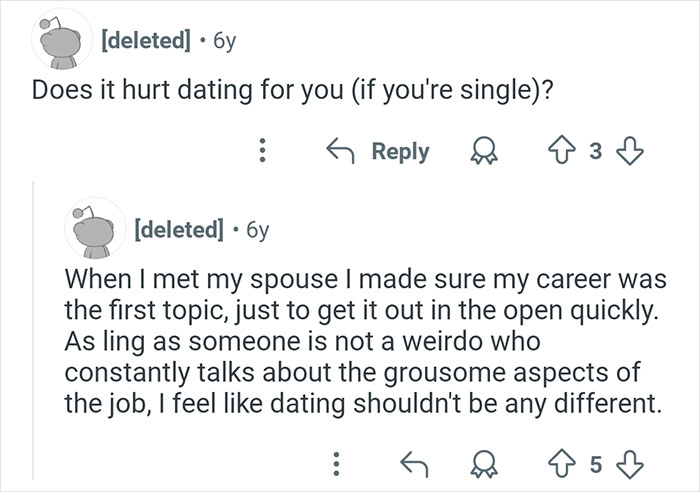Open three-dot options menu for the dating question
This screenshot has width=700, height=492.
click(x=262, y=152)
